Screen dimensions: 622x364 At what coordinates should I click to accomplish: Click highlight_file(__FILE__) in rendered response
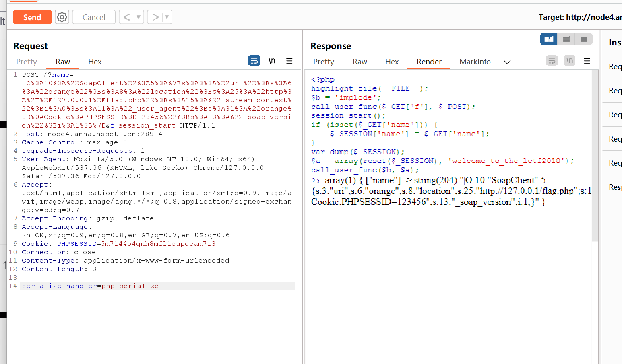coord(370,88)
